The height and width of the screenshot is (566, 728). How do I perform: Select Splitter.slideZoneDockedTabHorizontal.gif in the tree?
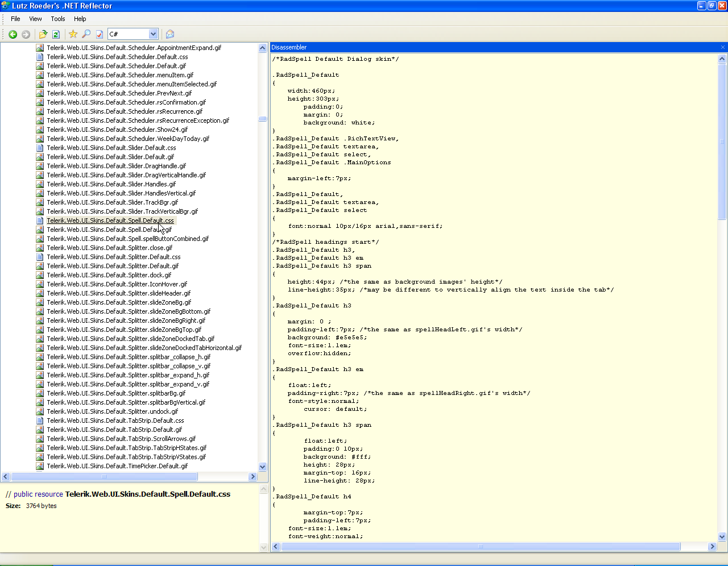[x=144, y=348]
